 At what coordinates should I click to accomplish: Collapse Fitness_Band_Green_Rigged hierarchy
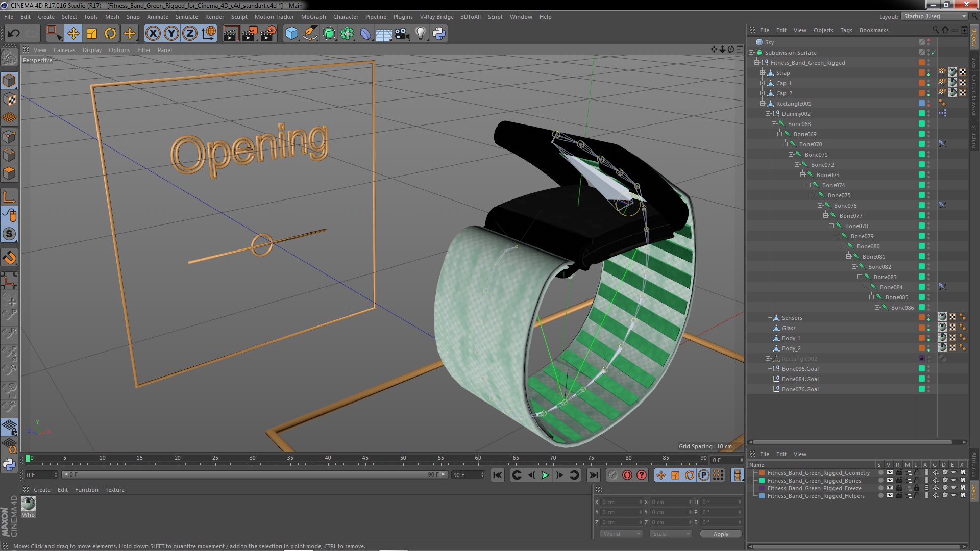click(x=757, y=63)
